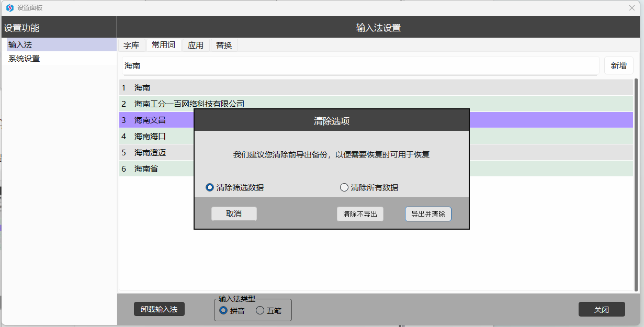
Task: Click 清除不导出 button
Action: click(360, 214)
